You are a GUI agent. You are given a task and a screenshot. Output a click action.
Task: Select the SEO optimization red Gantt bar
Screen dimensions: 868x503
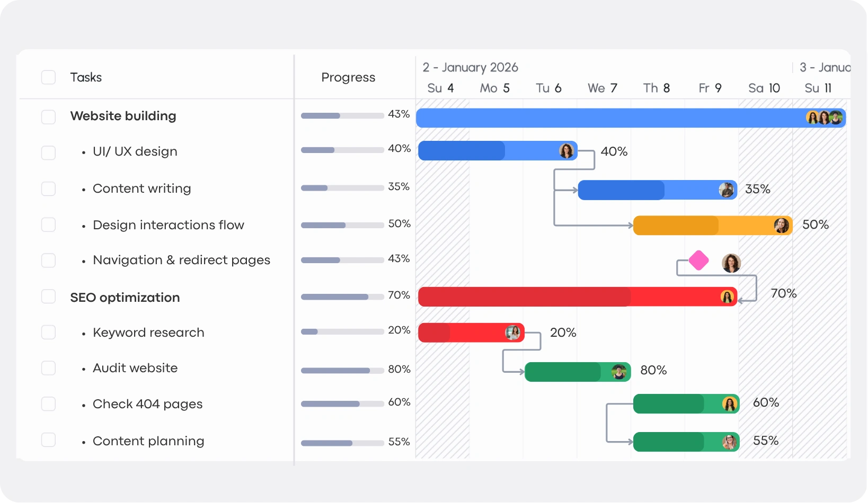pos(578,297)
